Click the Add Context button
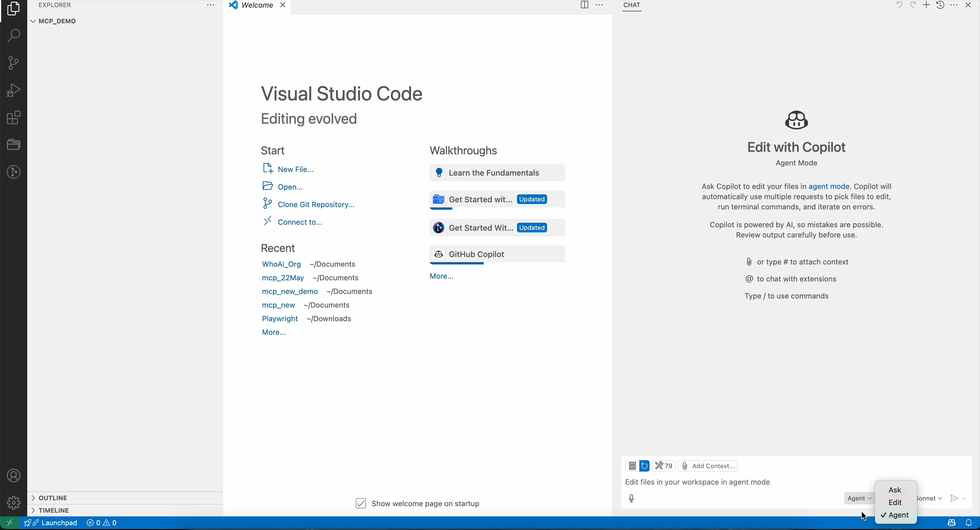The height and width of the screenshot is (530, 980). click(708, 466)
